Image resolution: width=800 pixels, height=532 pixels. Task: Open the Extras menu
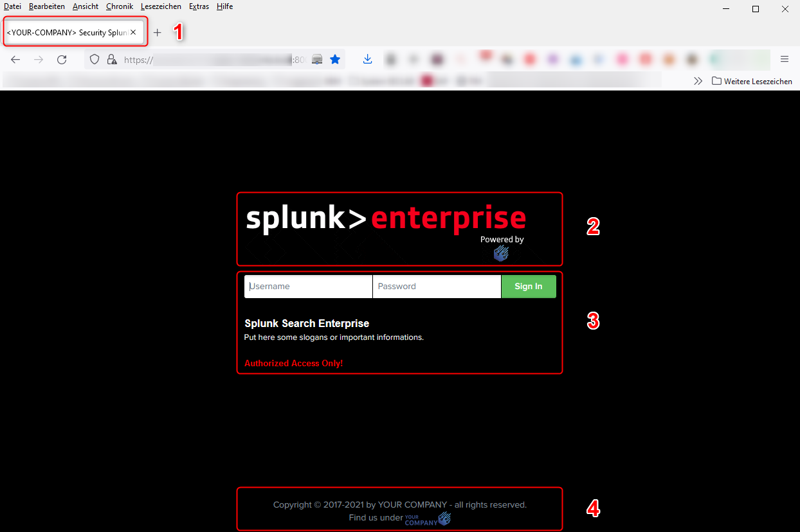tap(199, 6)
